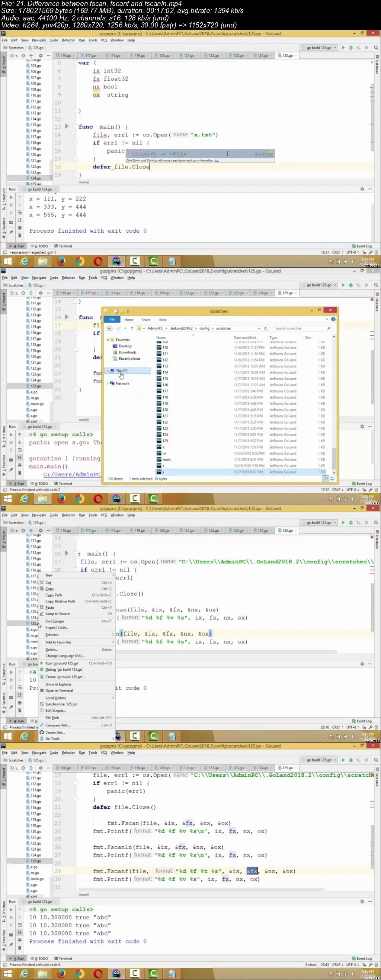This screenshot has width=381, height=980.
Task: Click green Run button beside 'go build 124.go'
Action: tap(343, 48)
